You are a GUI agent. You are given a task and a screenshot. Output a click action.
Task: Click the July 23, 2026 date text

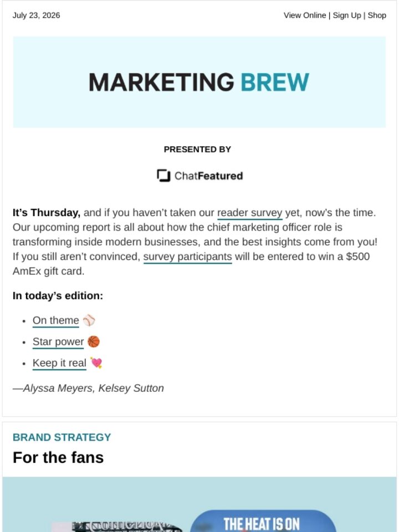37,16
